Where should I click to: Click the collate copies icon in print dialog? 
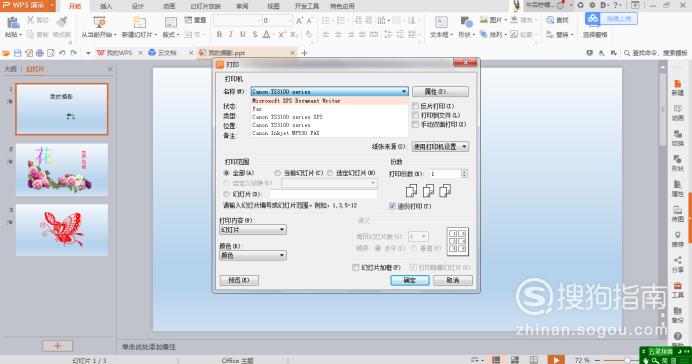coord(428,191)
